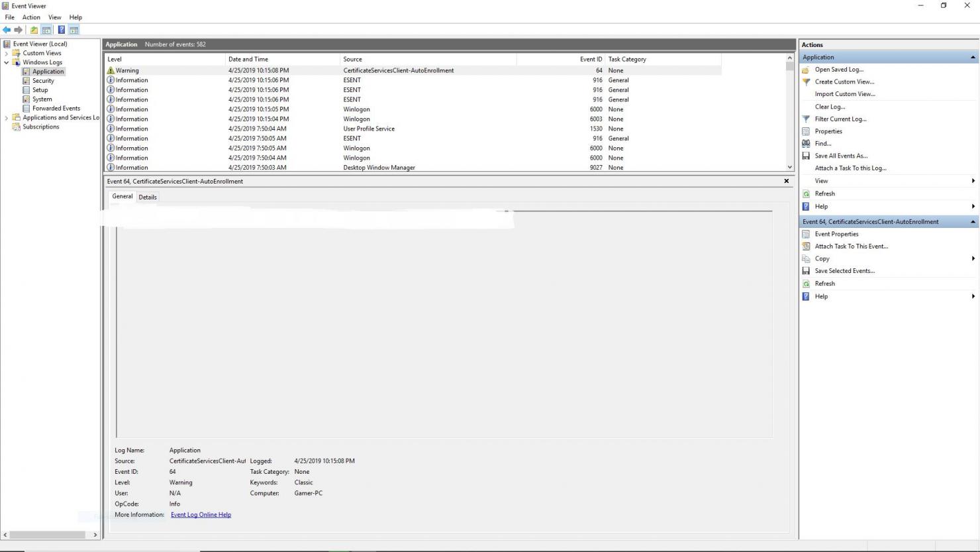This screenshot has width=980, height=552.
Task: Collapse the Application section in Actions pane
Action: click(x=973, y=58)
